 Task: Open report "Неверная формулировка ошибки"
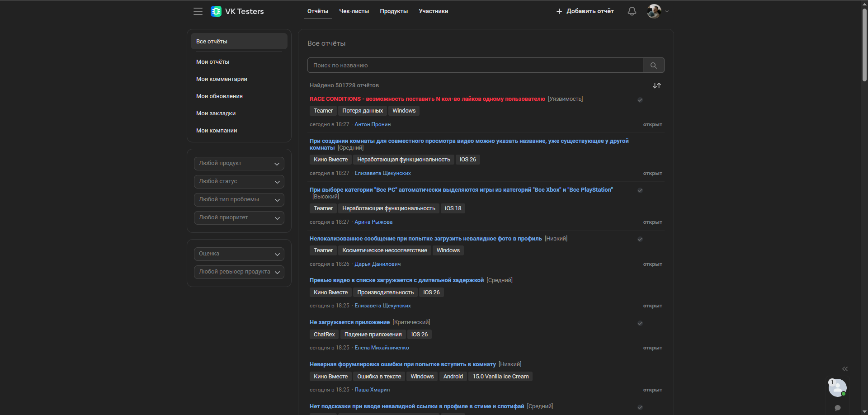402,364
